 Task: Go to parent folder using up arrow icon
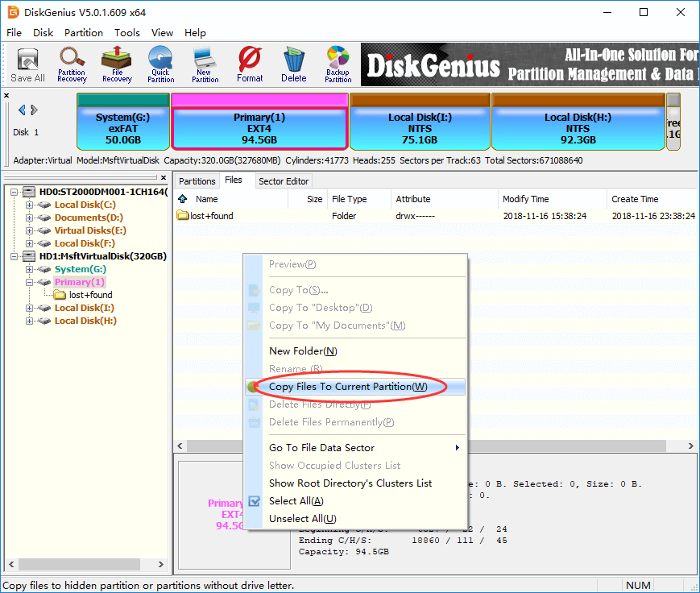(183, 199)
